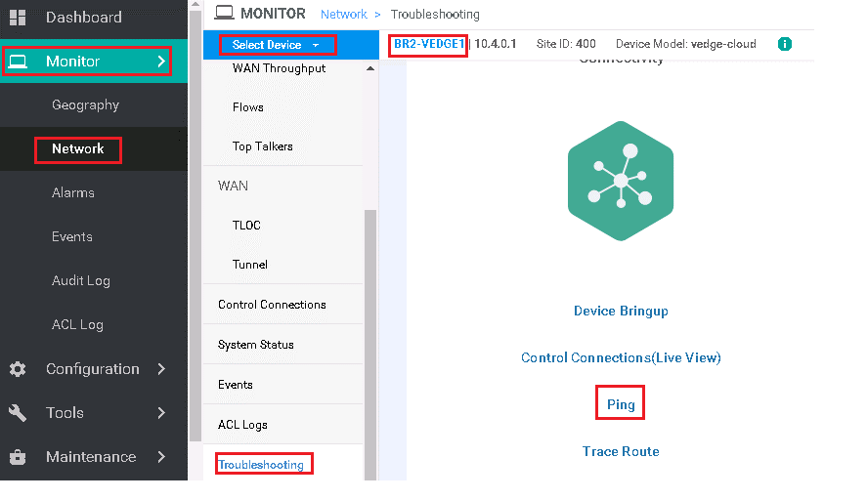Open the Ping troubleshooting link
This screenshot has width=868, height=500.
pos(621,405)
